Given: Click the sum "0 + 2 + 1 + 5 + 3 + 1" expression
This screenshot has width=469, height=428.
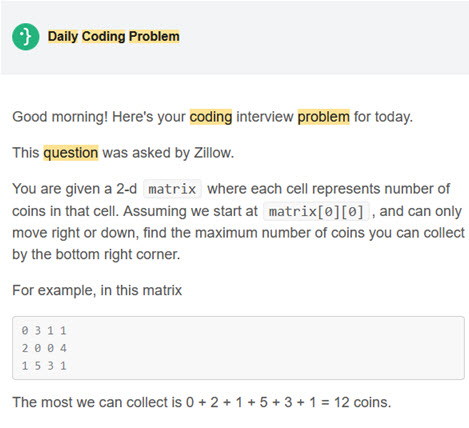Looking at the screenshot, I should tap(251, 402).
